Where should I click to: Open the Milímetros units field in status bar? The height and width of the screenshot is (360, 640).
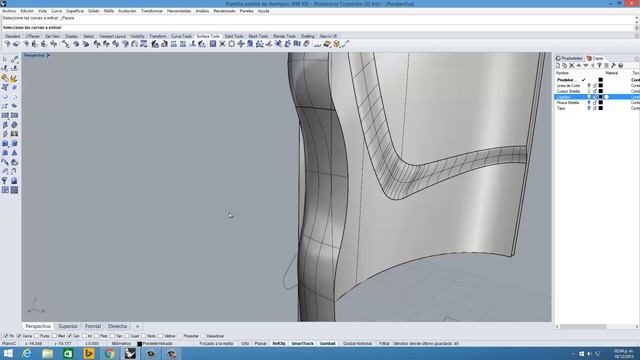click(121, 344)
